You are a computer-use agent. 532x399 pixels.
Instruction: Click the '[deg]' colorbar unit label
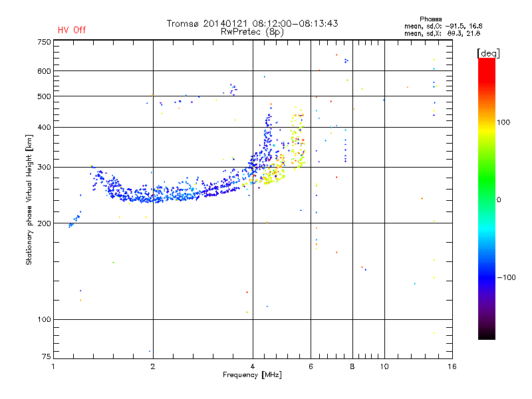(x=488, y=53)
